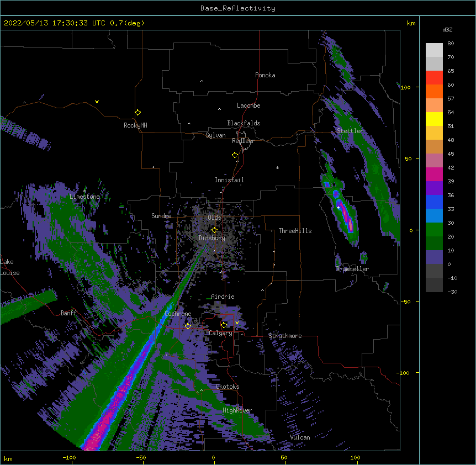Click the Didsbury town label
This screenshot has width=476, height=465.
click(x=212, y=238)
